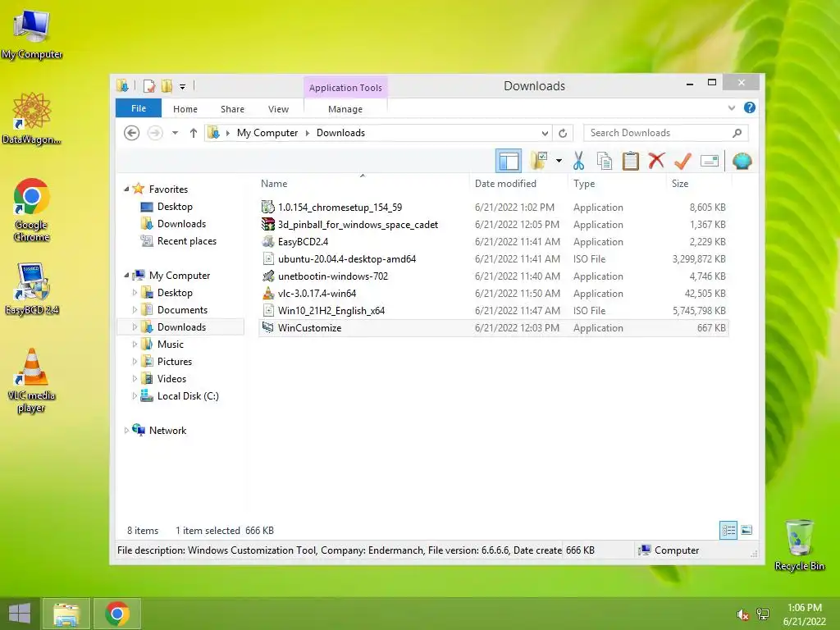
Task: Click Downloads in the address breadcrumb
Action: (x=340, y=133)
